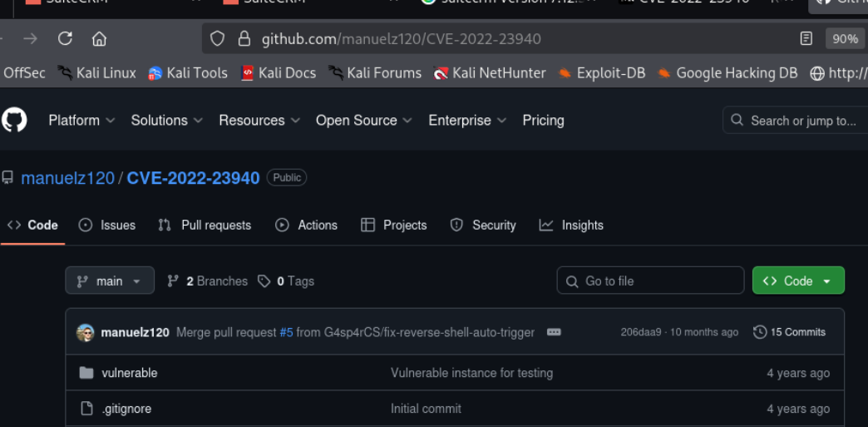Open the vulnerable folder
The width and height of the screenshot is (868, 427).
[x=129, y=373]
